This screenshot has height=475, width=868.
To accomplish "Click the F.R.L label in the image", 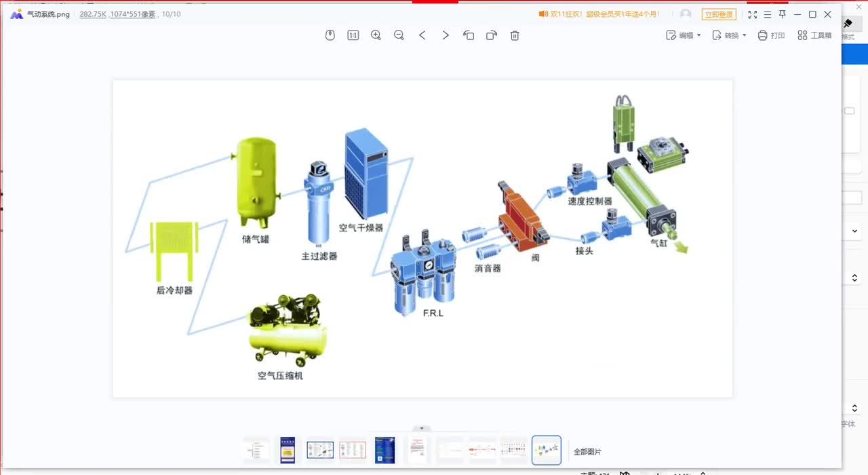I will pyautogui.click(x=433, y=313).
